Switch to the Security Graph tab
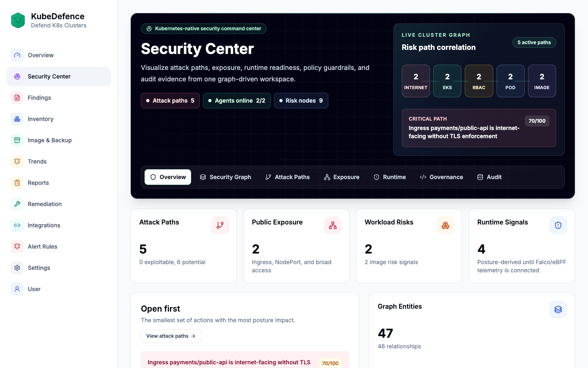The height and width of the screenshot is (368, 588). coord(225,177)
